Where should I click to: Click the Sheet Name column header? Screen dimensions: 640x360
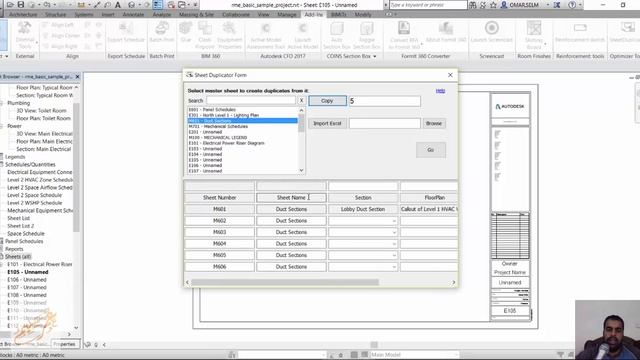[291, 198]
